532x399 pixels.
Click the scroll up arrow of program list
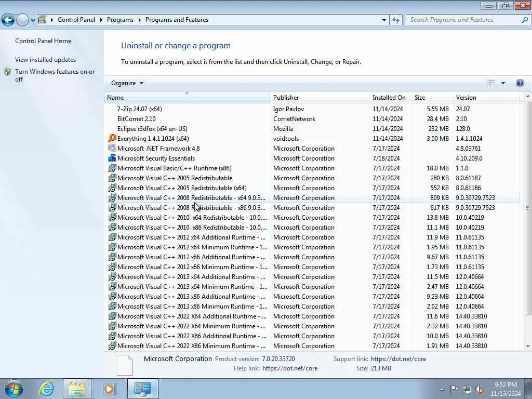click(x=528, y=97)
